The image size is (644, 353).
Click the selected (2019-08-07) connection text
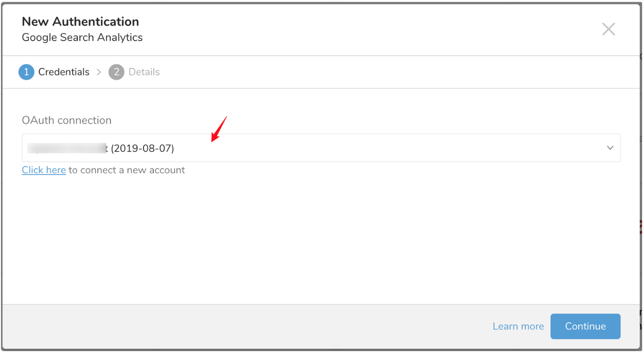pyautogui.click(x=142, y=149)
